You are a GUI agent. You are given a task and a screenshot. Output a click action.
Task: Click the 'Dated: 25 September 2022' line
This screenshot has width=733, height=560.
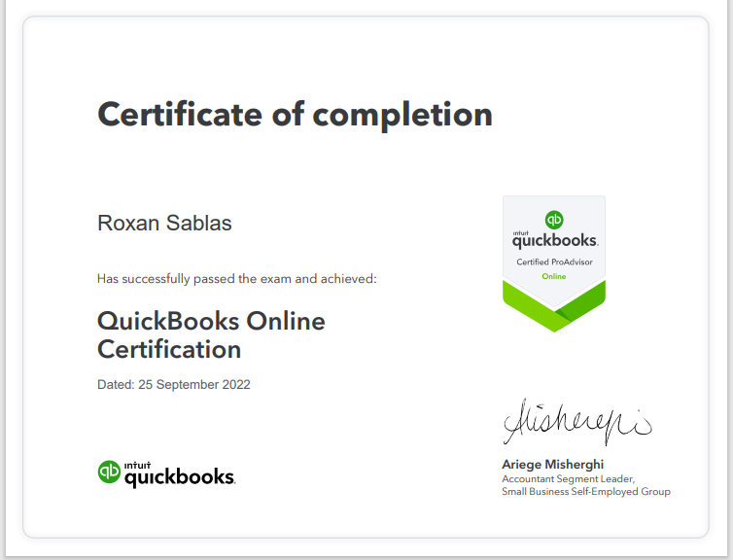coord(174,385)
